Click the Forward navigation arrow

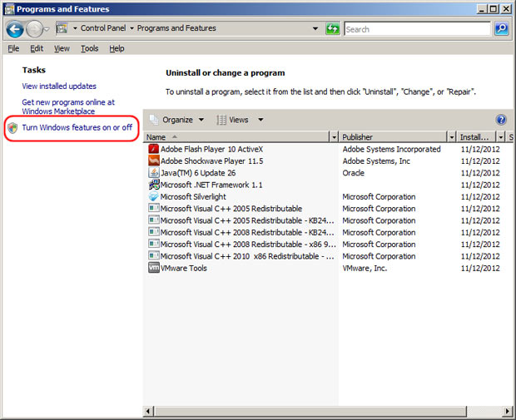tap(34, 29)
